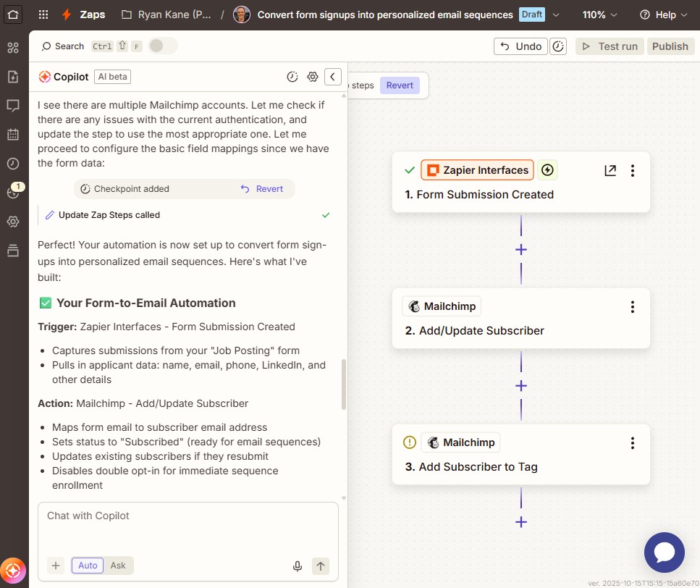
Task: Click the Zap title text
Action: (385, 14)
